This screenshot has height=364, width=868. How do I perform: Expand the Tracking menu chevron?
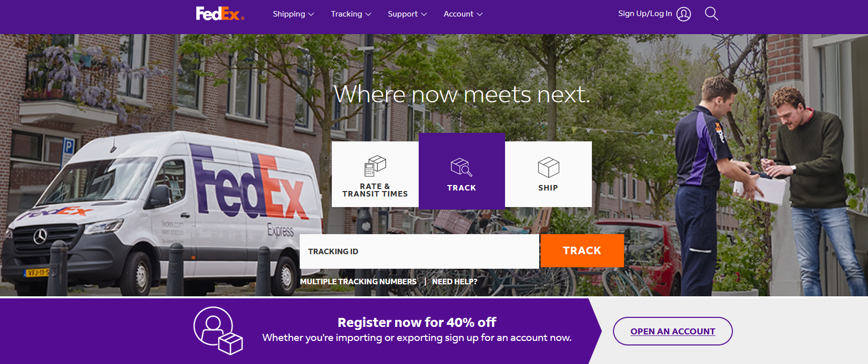[x=368, y=15]
